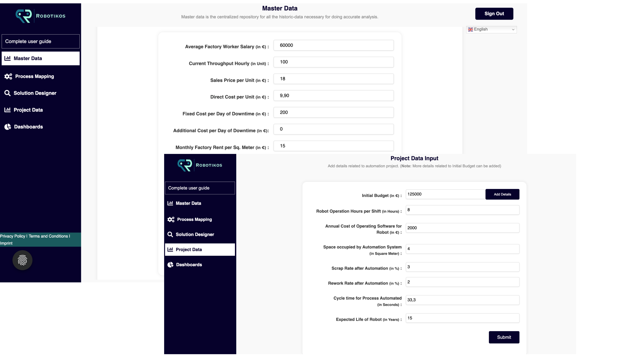Click Cycle time for Process Automated field
This screenshot has height=362, width=644.
462,300
